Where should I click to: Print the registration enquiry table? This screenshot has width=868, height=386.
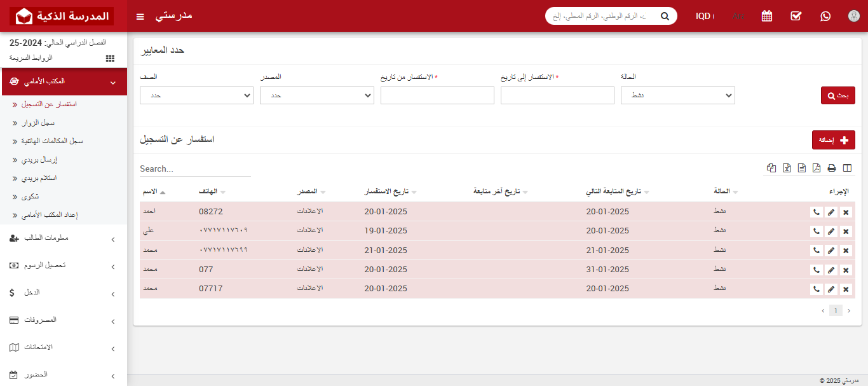pos(831,168)
